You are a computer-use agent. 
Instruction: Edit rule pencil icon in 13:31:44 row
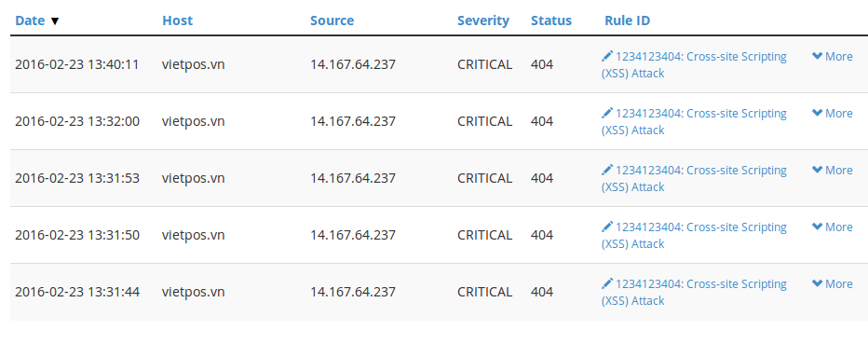point(607,283)
